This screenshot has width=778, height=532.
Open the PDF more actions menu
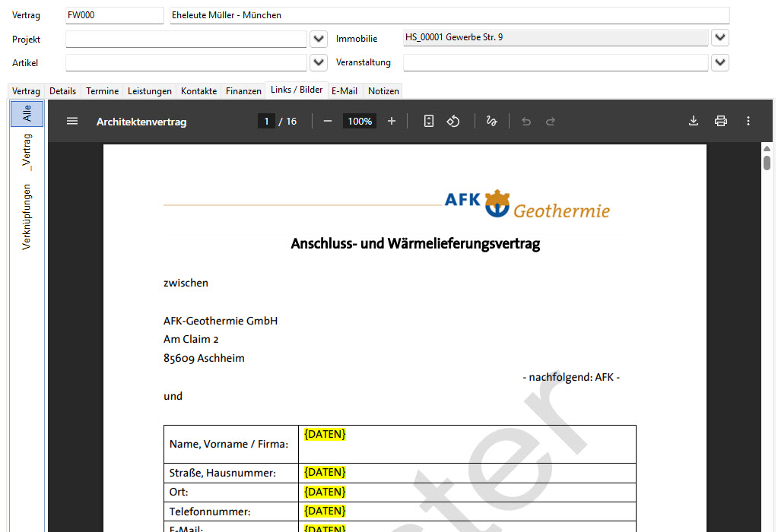pyautogui.click(x=748, y=122)
